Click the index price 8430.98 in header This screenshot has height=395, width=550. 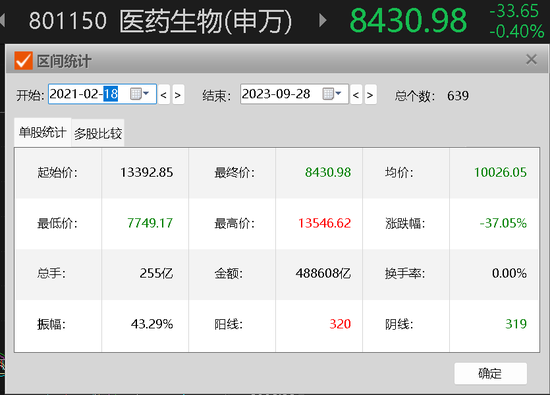coord(408,20)
